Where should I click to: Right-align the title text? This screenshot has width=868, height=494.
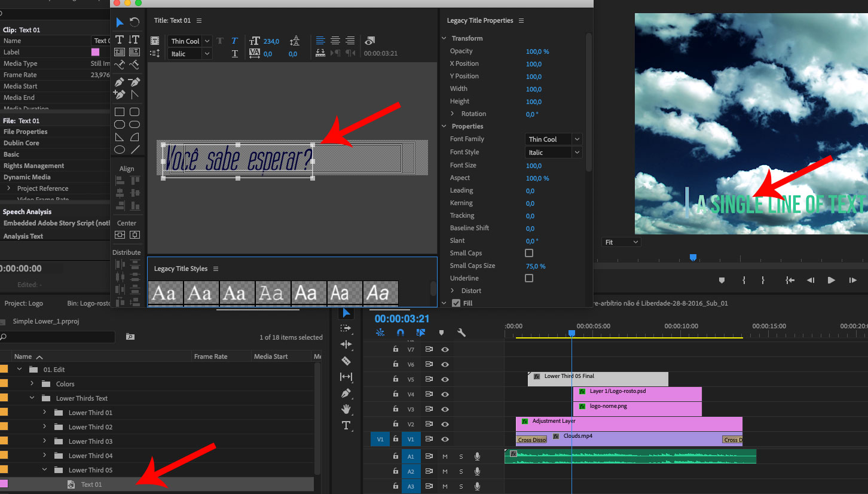[350, 41]
